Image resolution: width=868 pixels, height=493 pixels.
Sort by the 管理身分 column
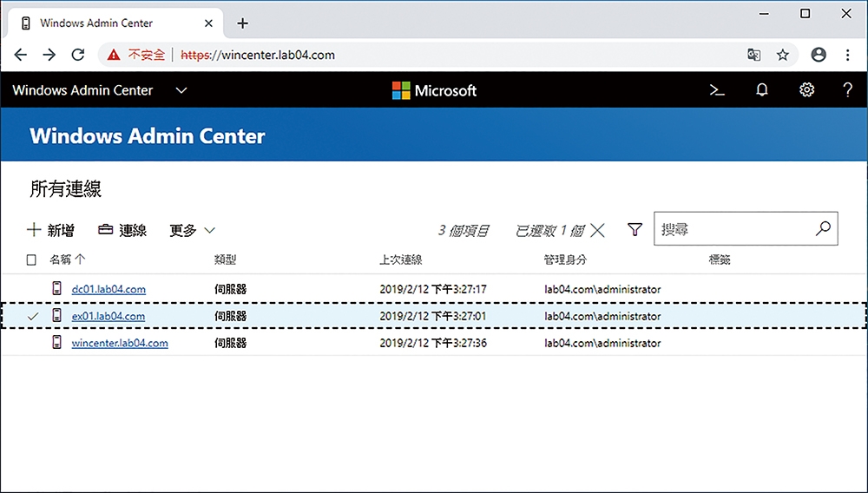pyautogui.click(x=565, y=260)
